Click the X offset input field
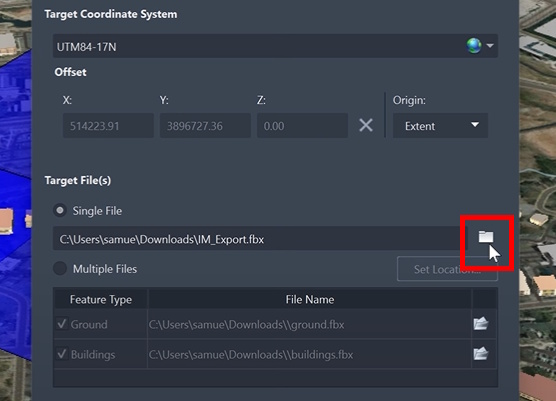Viewport: 556px width, 401px height. (x=108, y=126)
